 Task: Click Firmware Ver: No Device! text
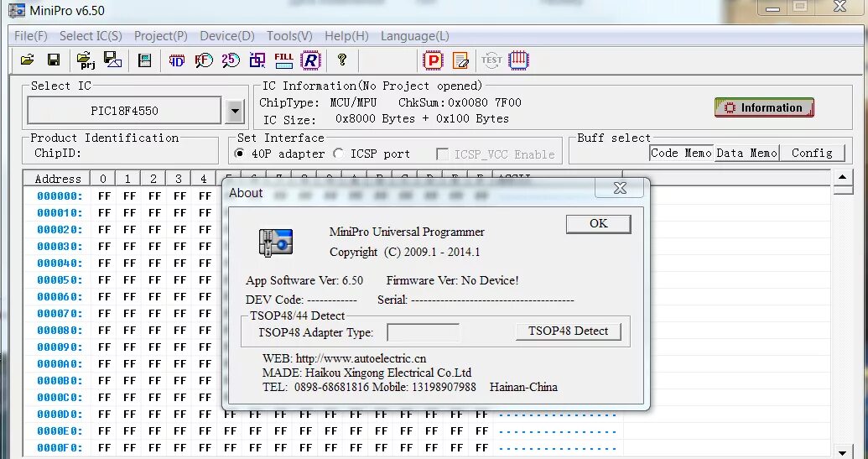click(452, 280)
